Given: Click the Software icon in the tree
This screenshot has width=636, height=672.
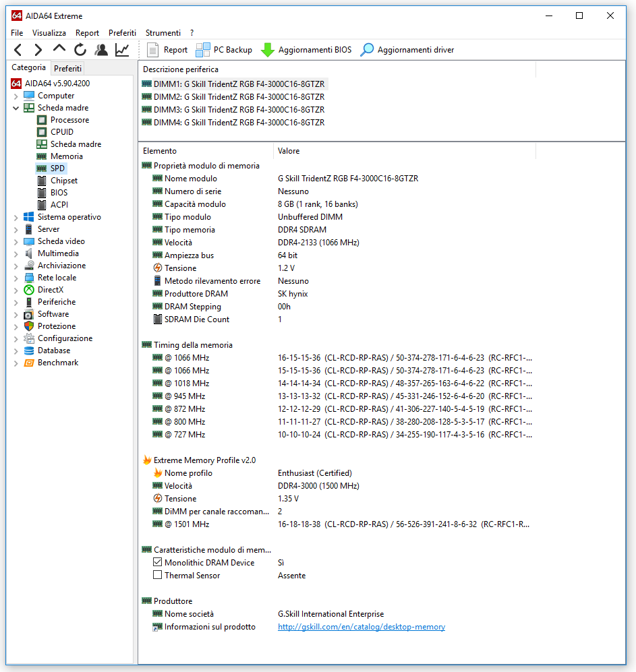Looking at the screenshot, I should click(29, 314).
